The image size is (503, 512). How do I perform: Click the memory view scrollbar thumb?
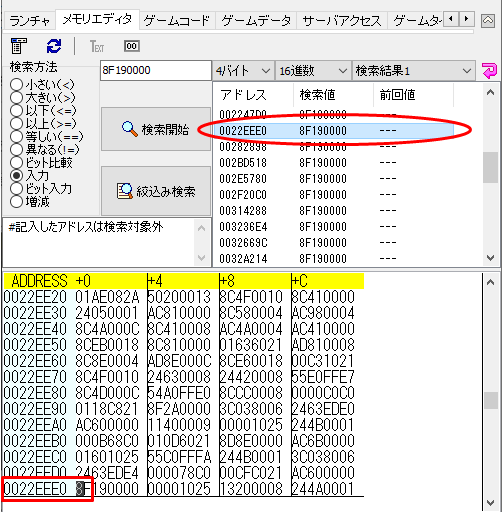491,400
